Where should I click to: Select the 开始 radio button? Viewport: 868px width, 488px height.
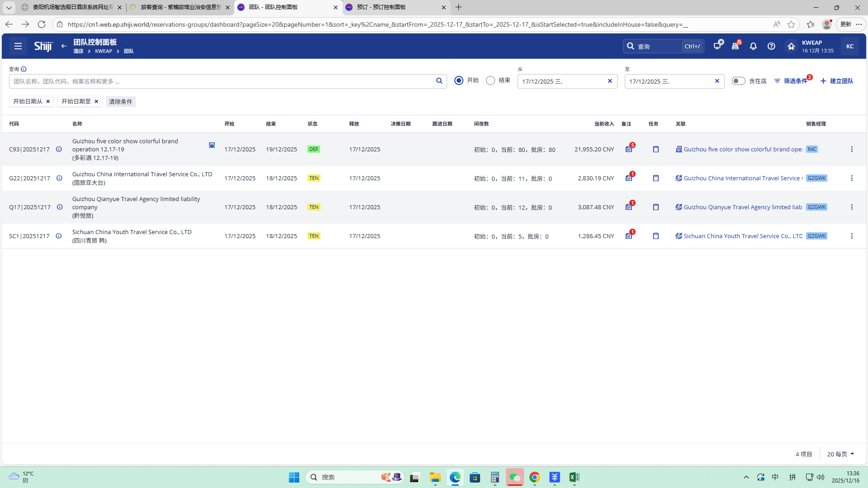(x=459, y=80)
